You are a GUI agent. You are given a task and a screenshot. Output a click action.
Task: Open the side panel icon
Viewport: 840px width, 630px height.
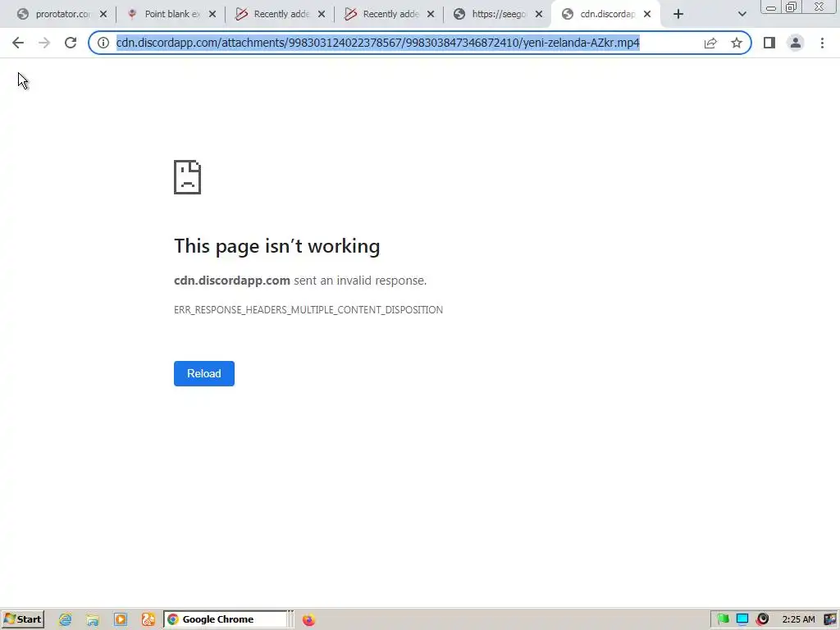click(x=769, y=43)
